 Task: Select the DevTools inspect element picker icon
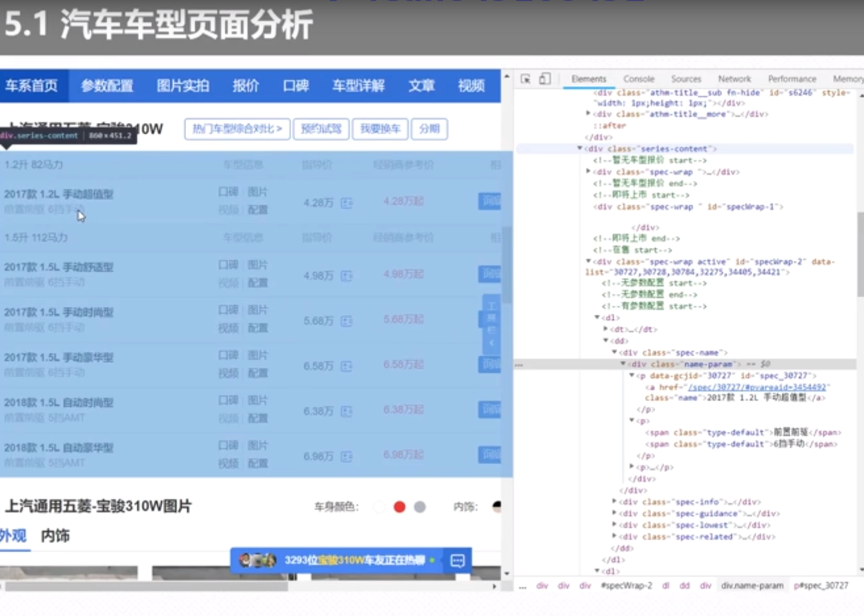click(x=525, y=79)
